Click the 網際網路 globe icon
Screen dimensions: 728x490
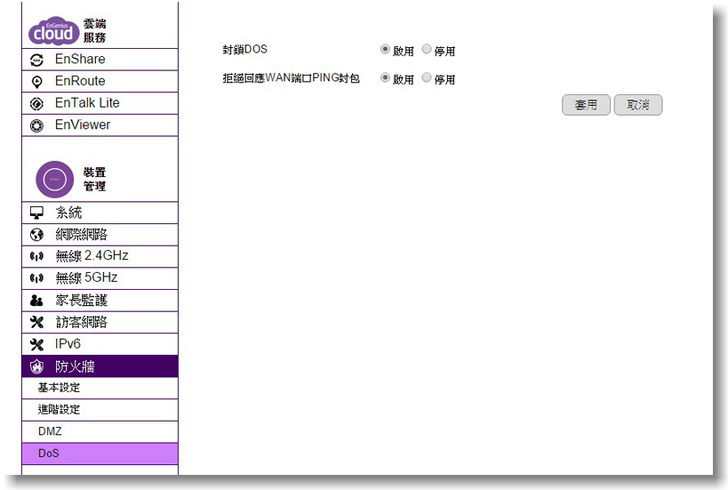tap(37, 235)
